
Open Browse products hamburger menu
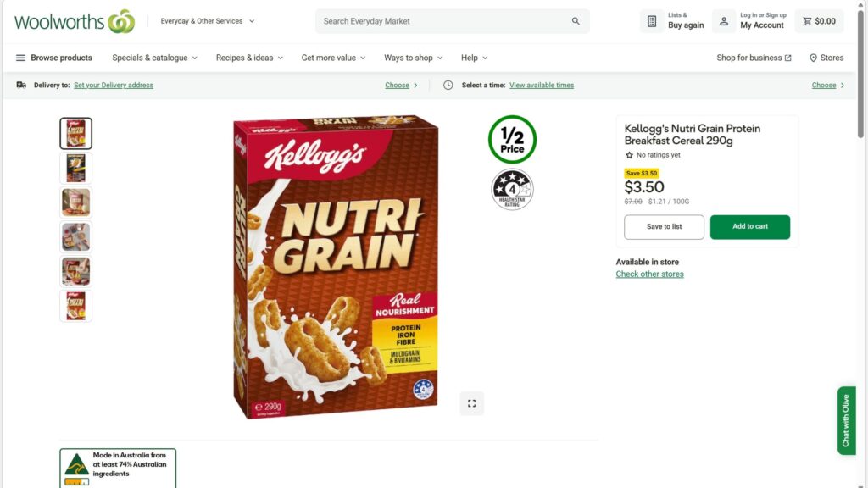pyautogui.click(x=21, y=58)
